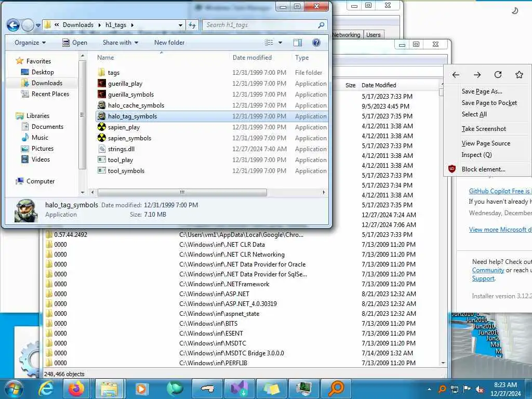Screen dimensions: 532x399
Task: Open Explorer help icon
Action: point(316,43)
